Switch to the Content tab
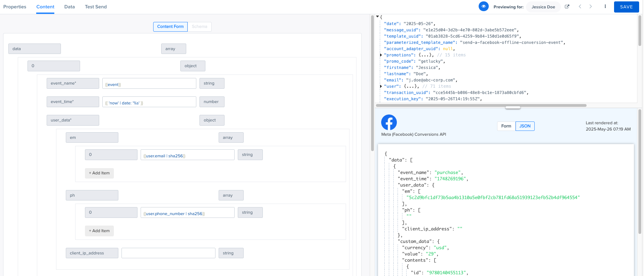 click(x=45, y=7)
